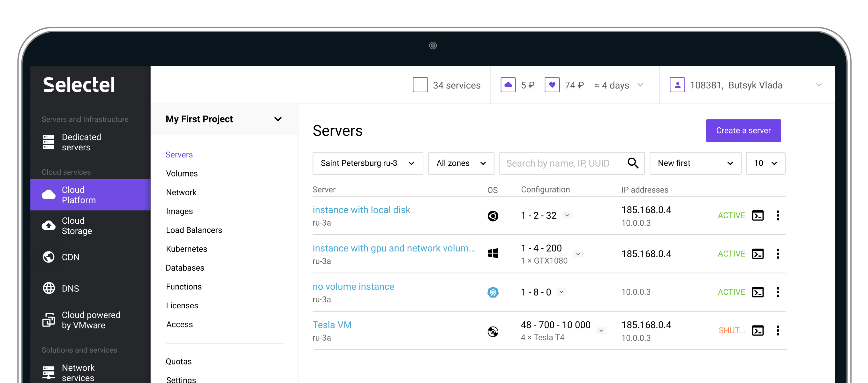Screen dimensions: 868x383
Task: Open kebab menu for no volume instance
Action: (778, 292)
